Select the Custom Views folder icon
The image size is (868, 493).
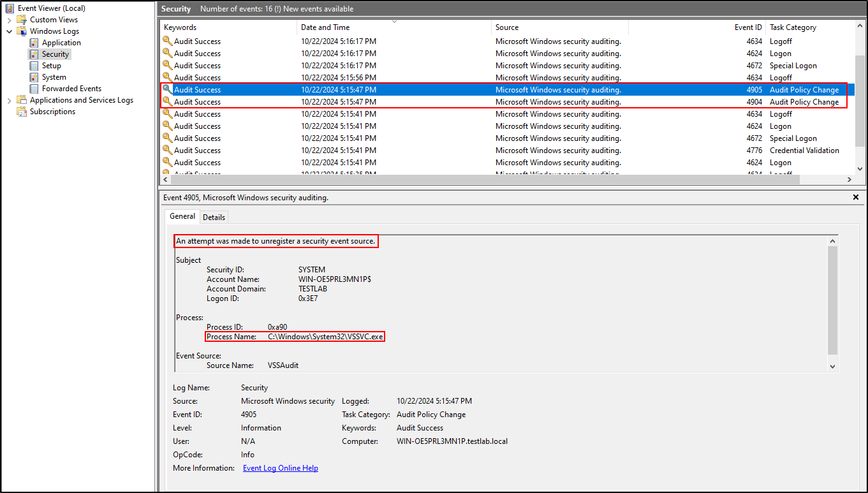coord(22,20)
